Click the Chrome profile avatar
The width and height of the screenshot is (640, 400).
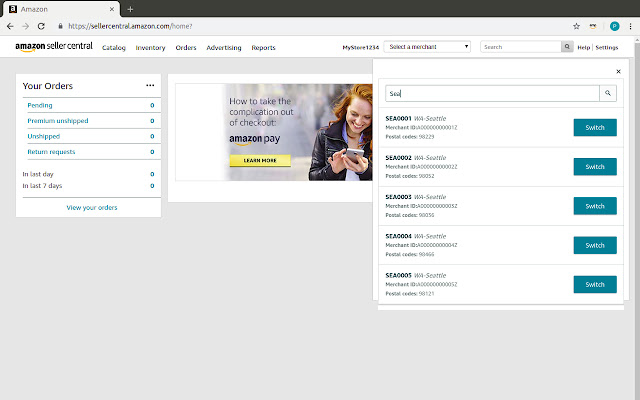[x=614, y=26]
